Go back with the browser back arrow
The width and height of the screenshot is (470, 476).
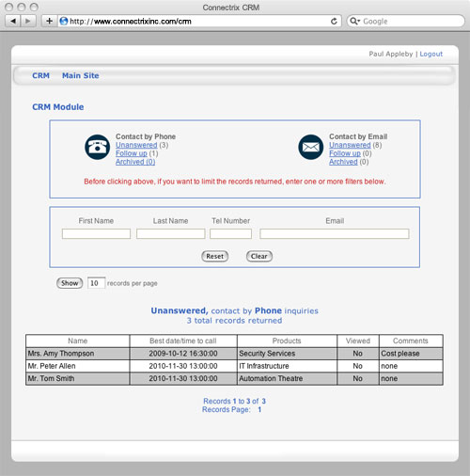13,22
